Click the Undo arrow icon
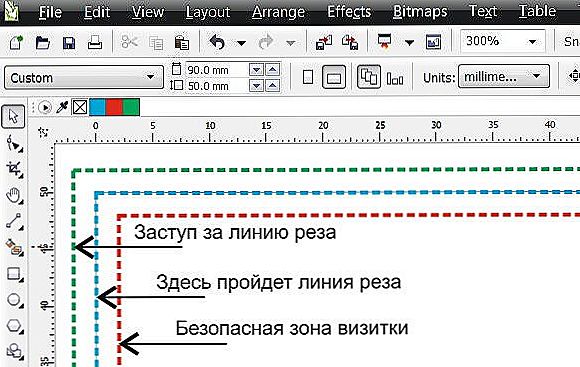The height and width of the screenshot is (367, 580). point(217,42)
